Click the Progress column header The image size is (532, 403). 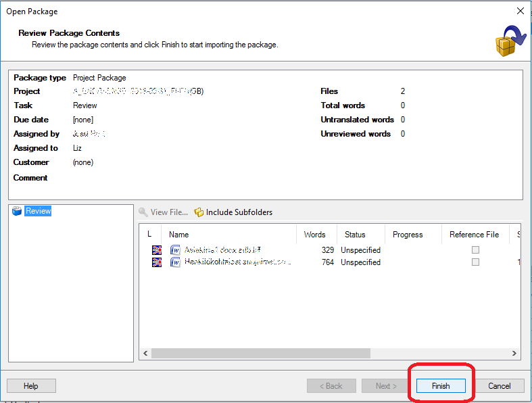[408, 235]
